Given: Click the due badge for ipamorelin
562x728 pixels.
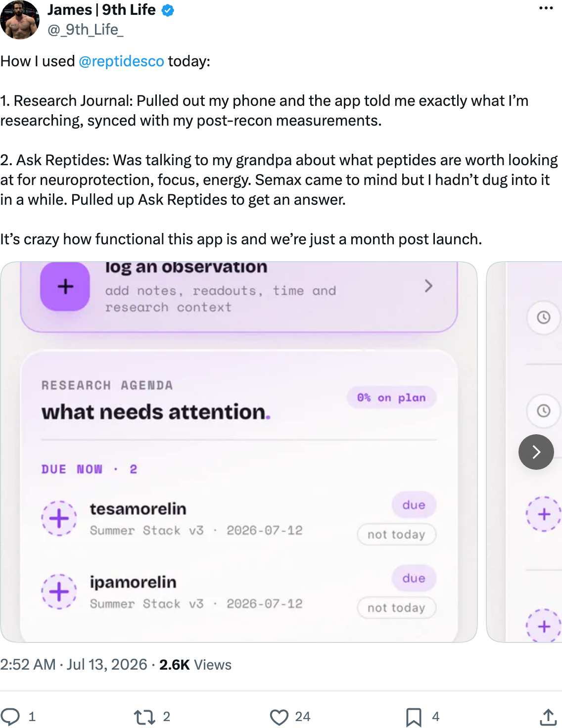Looking at the screenshot, I should [414, 578].
